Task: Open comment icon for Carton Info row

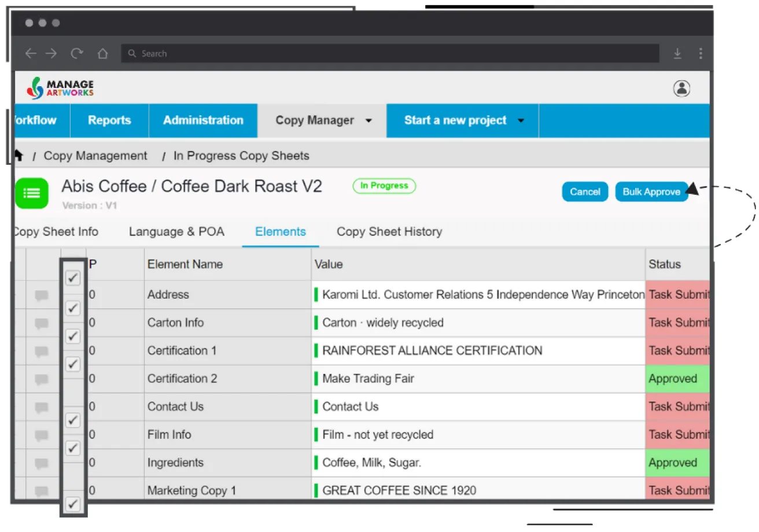Action: point(42,323)
